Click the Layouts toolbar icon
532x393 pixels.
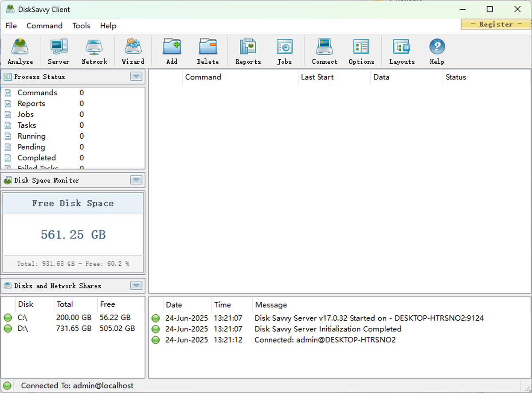(x=401, y=51)
